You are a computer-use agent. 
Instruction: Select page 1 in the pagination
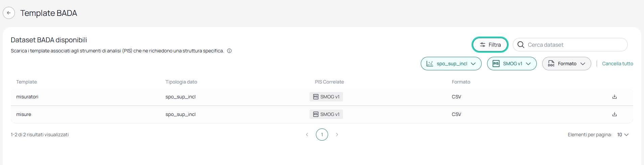tap(322, 135)
